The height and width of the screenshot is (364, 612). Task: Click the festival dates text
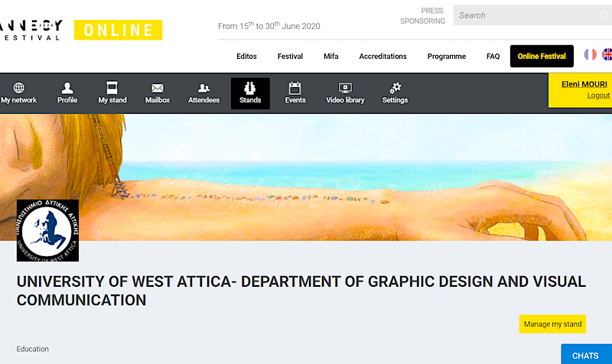pos(269,26)
